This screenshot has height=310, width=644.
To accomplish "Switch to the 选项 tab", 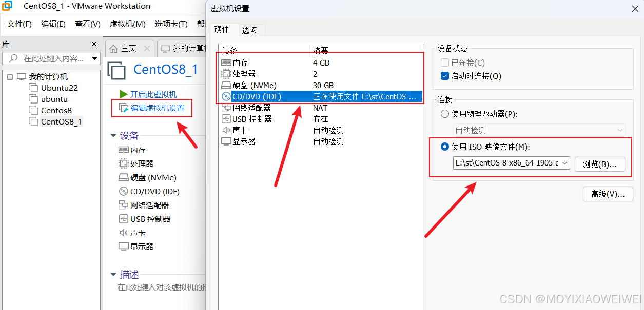I will click(x=251, y=30).
